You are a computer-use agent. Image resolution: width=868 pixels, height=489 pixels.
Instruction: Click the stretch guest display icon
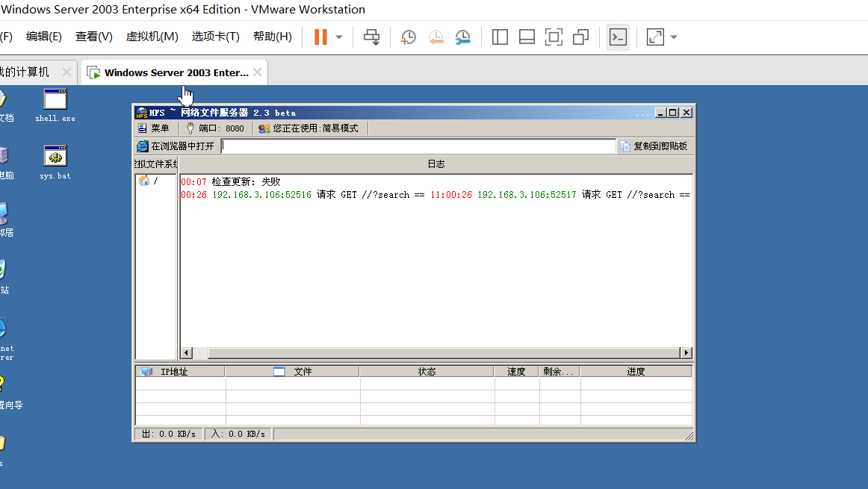pos(655,37)
